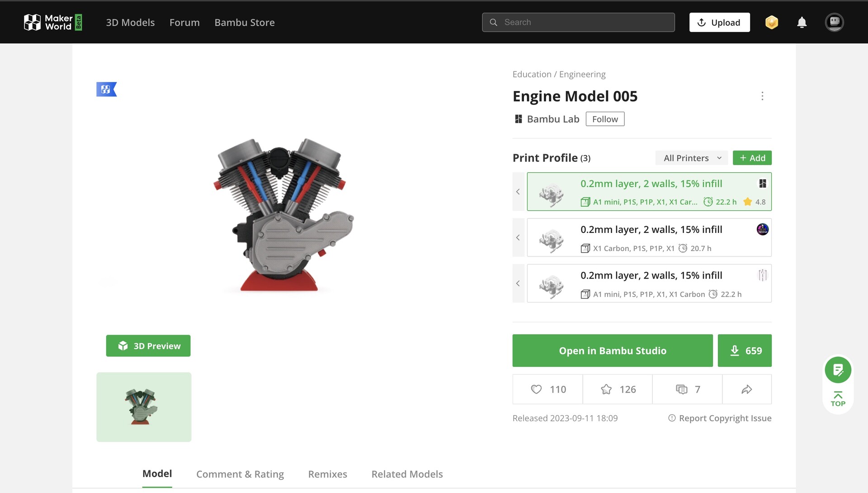This screenshot has width=868, height=493.
Task: Select the first print profile, rated 4.8
Action: pyautogui.click(x=649, y=191)
